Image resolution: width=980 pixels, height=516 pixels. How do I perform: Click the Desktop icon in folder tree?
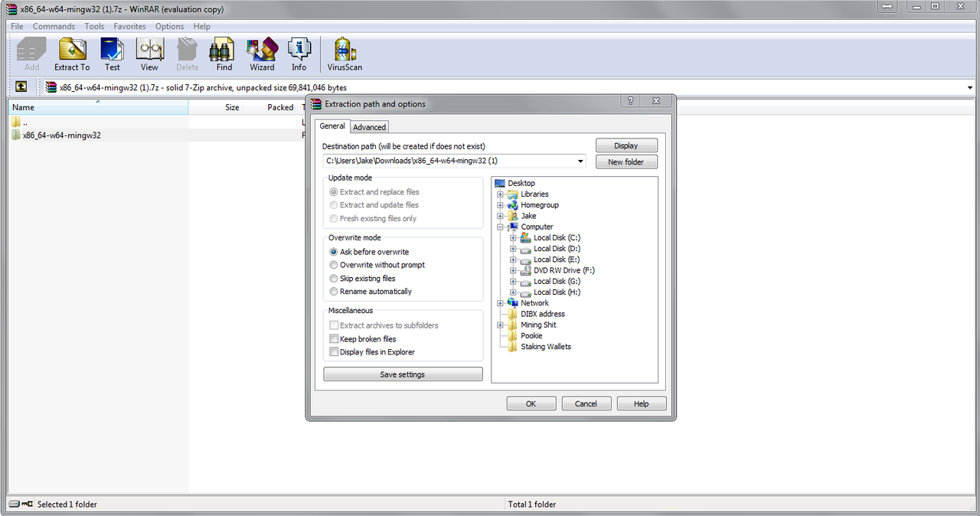coord(501,183)
